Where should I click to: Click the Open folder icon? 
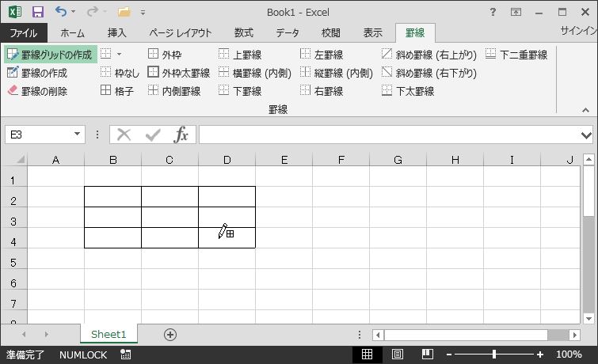click(124, 12)
